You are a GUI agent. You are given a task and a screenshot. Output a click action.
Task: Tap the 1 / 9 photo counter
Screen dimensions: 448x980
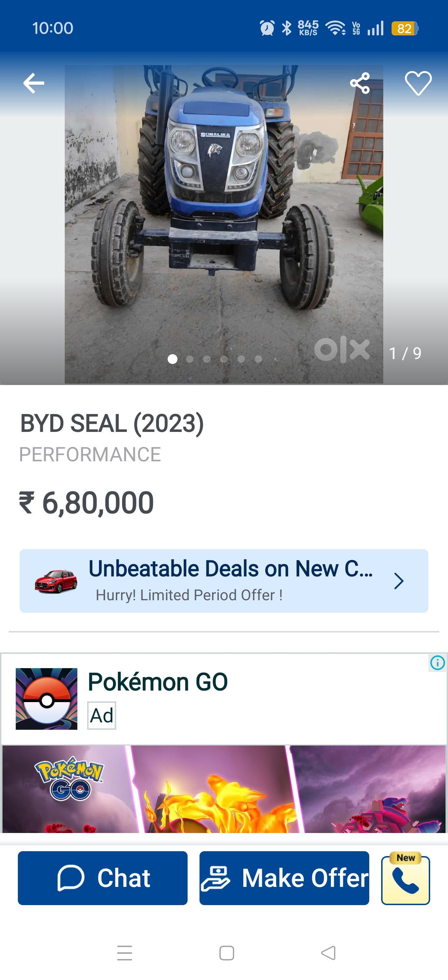[405, 353]
